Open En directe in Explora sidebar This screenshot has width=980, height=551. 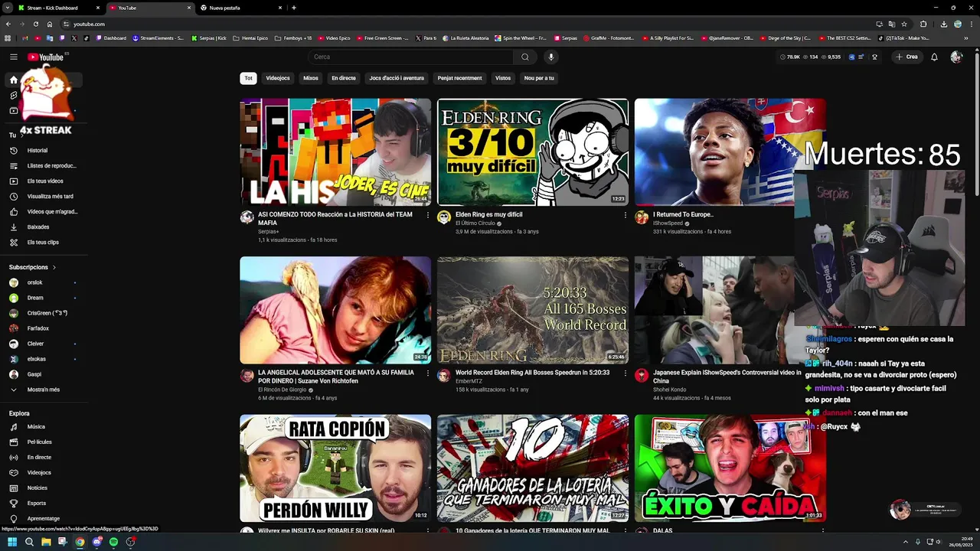click(44, 457)
